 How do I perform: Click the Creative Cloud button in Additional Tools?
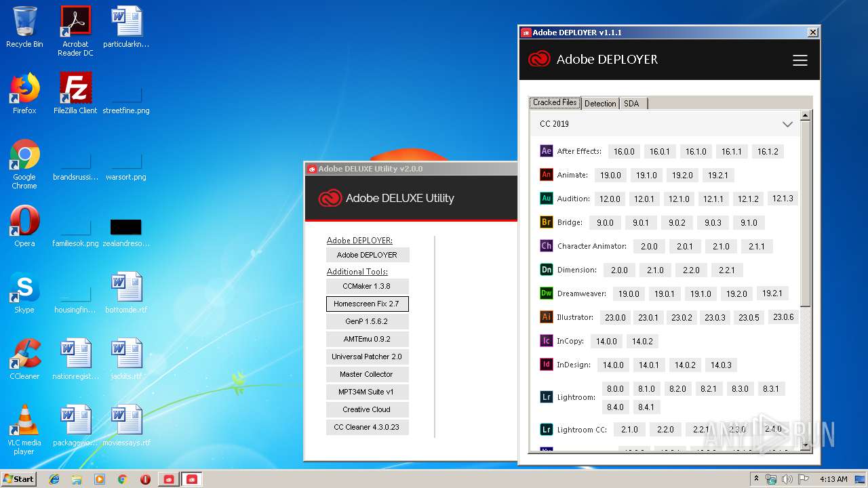click(367, 409)
